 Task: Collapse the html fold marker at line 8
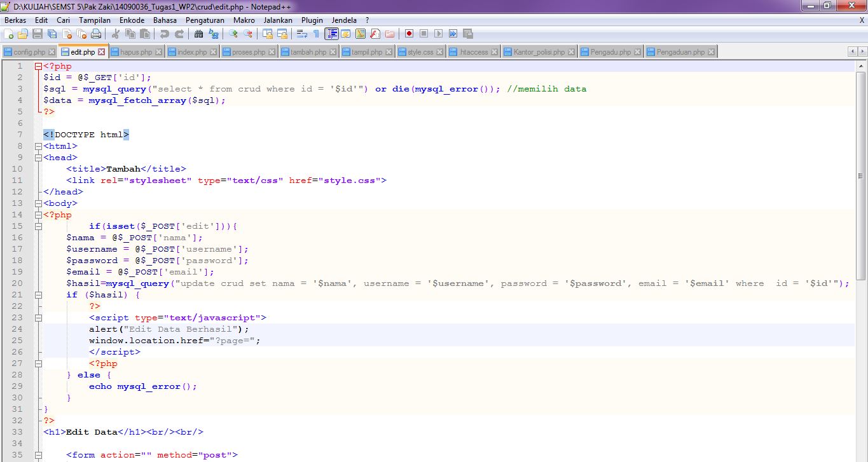[x=38, y=146]
